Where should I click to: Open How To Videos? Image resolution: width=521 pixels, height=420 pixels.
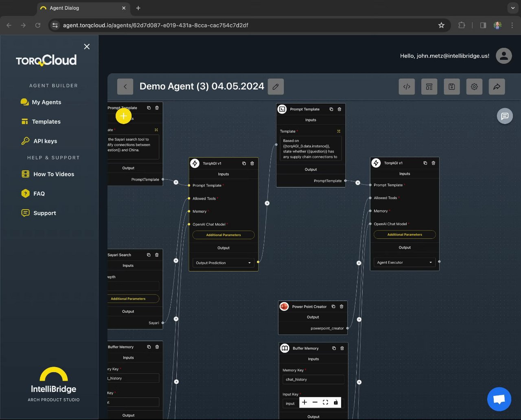point(48,174)
